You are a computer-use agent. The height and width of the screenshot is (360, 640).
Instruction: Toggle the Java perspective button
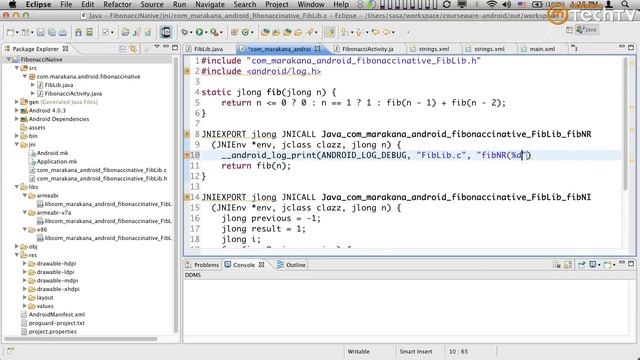[587, 30]
